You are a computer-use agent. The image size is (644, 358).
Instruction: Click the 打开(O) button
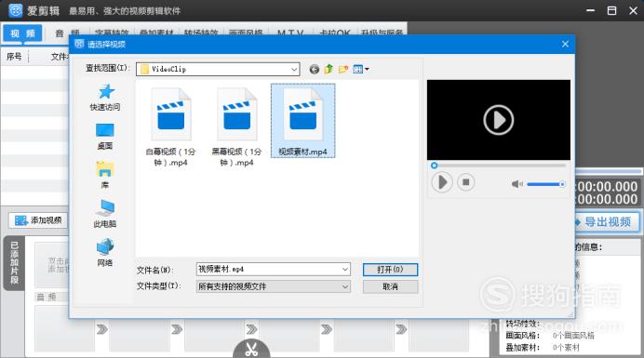pos(390,270)
